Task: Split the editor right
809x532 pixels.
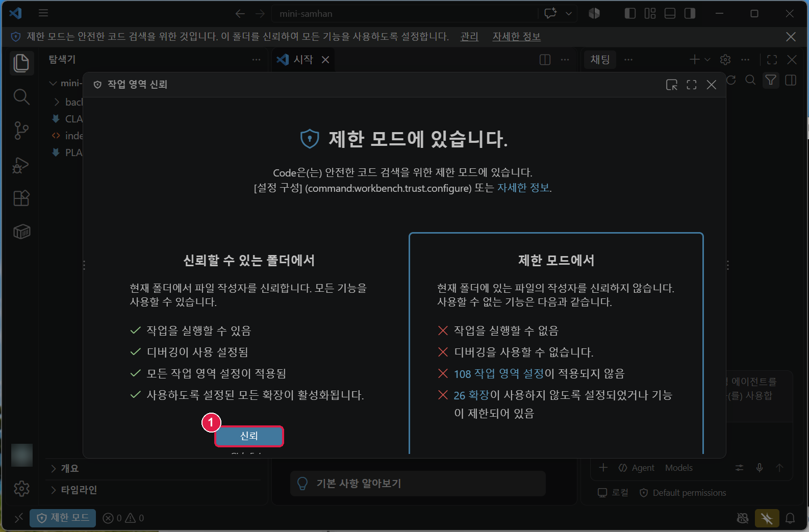Action: 545,60
